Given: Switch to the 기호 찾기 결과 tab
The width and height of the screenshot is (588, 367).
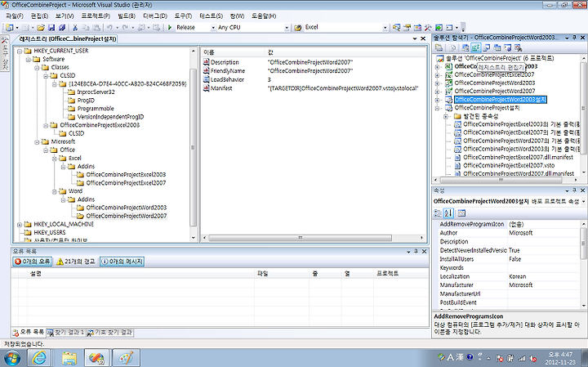Looking at the screenshot, I should [x=110, y=333].
